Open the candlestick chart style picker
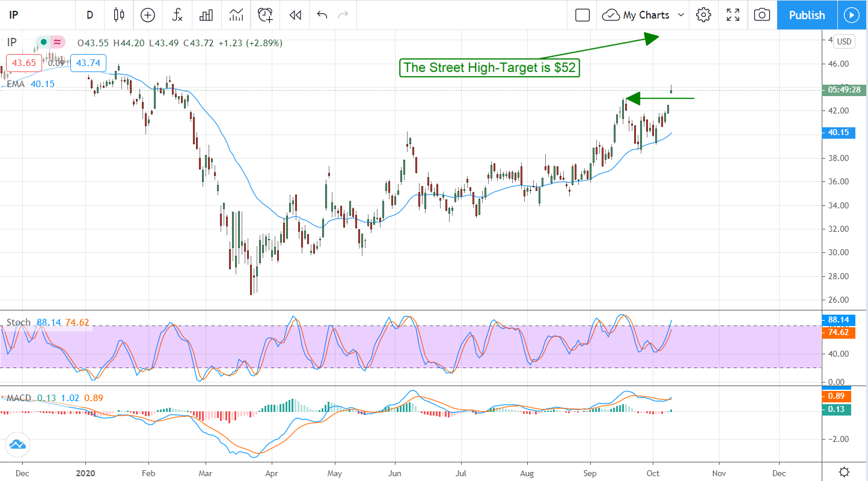868x481 pixels. (x=118, y=15)
